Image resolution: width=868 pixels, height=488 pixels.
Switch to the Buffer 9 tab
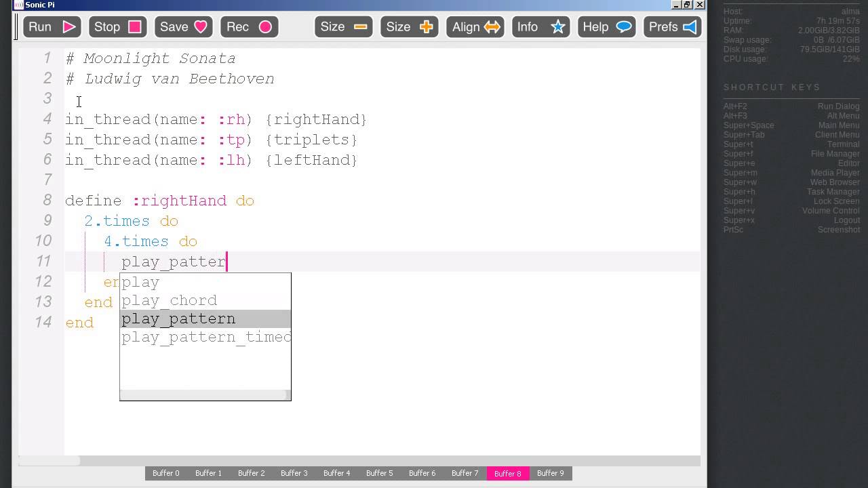click(x=551, y=473)
